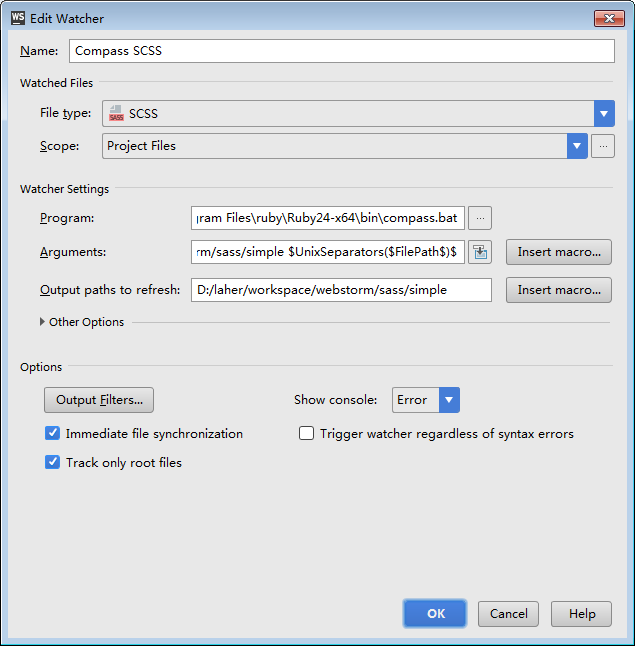Click the Show console label
The height and width of the screenshot is (646, 635).
[335, 400]
